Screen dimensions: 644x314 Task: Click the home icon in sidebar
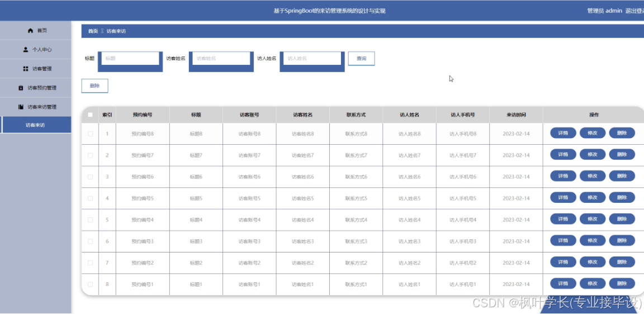tap(30, 31)
